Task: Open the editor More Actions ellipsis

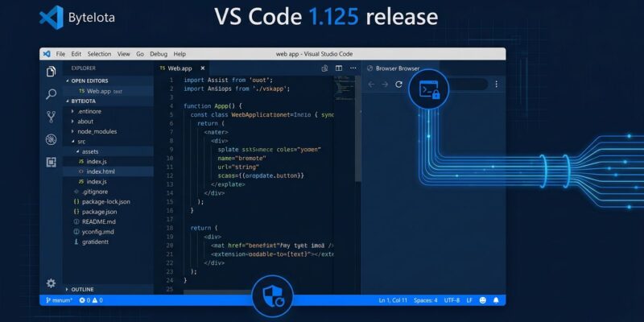Action: click(x=353, y=68)
